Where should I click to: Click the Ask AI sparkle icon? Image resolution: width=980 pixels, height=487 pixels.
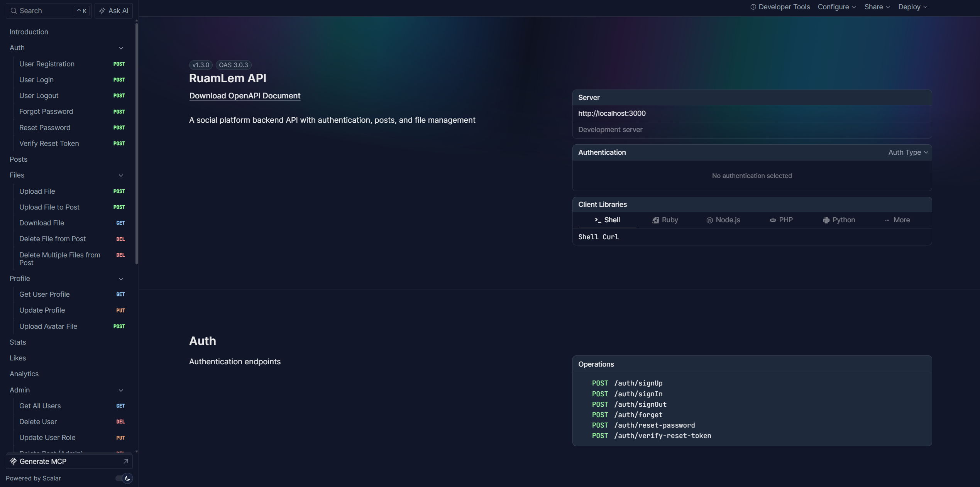point(102,11)
